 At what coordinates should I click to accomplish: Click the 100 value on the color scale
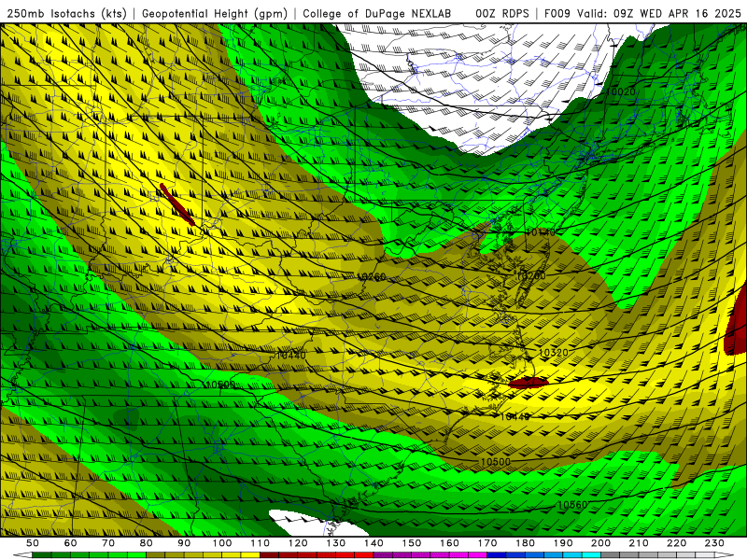(x=222, y=543)
